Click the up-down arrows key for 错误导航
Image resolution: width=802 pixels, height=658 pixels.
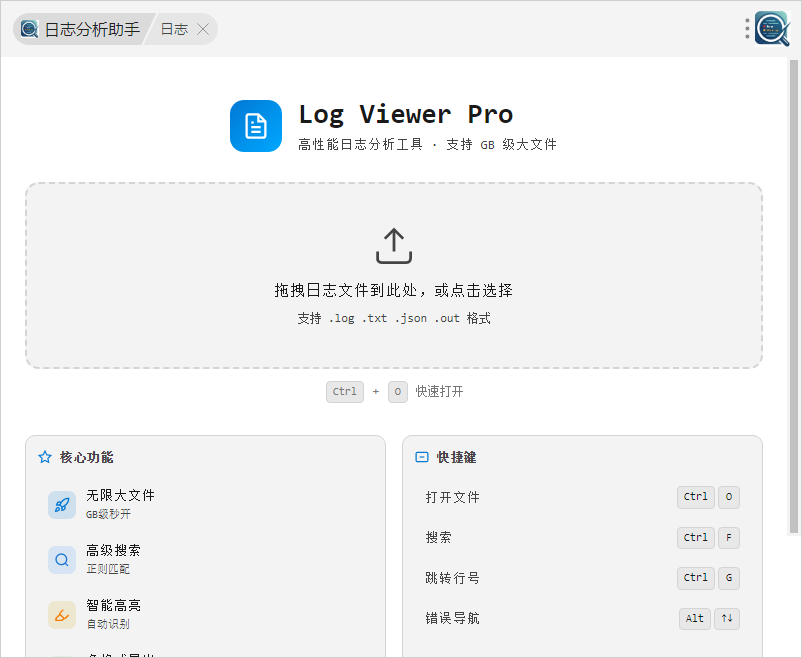pyautogui.click(x=727, y=618)
